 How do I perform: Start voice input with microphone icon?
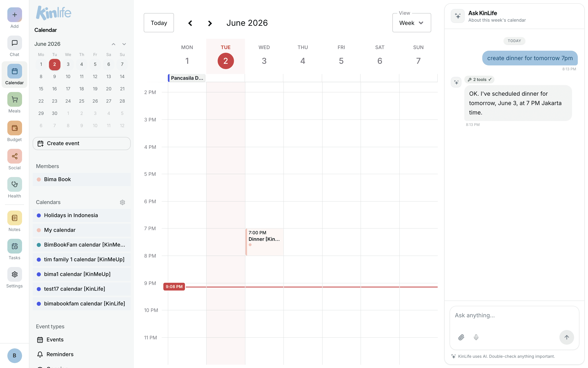pos(476,337)
